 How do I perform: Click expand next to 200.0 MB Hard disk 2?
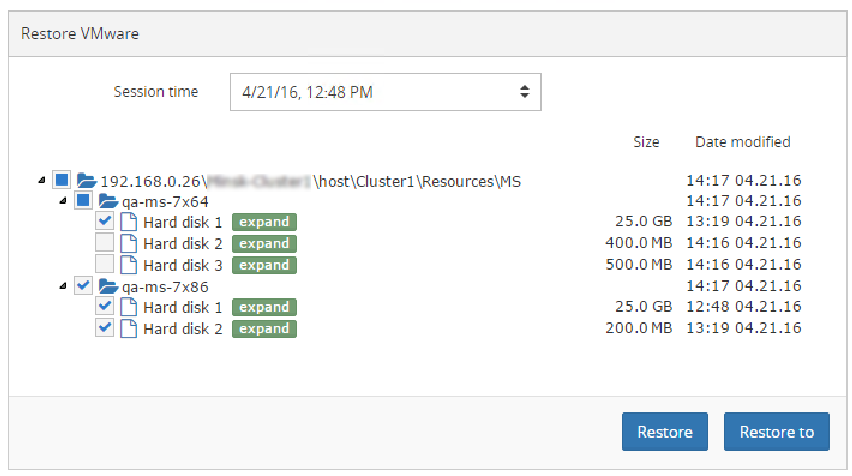point(264,329)
